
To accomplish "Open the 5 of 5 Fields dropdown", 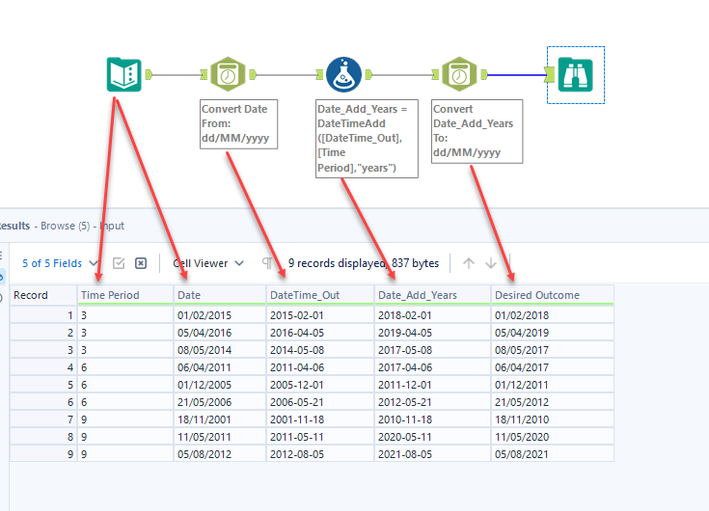I will click(60, 263).
